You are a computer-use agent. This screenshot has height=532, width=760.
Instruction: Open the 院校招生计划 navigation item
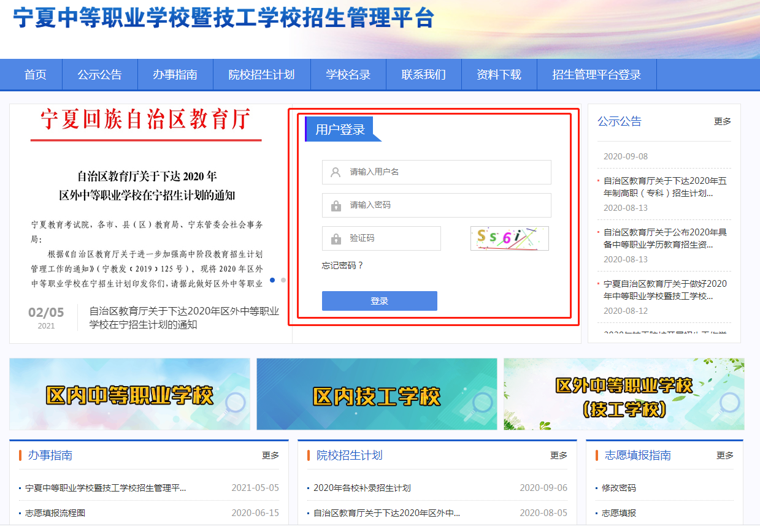(x=262, y=75)
